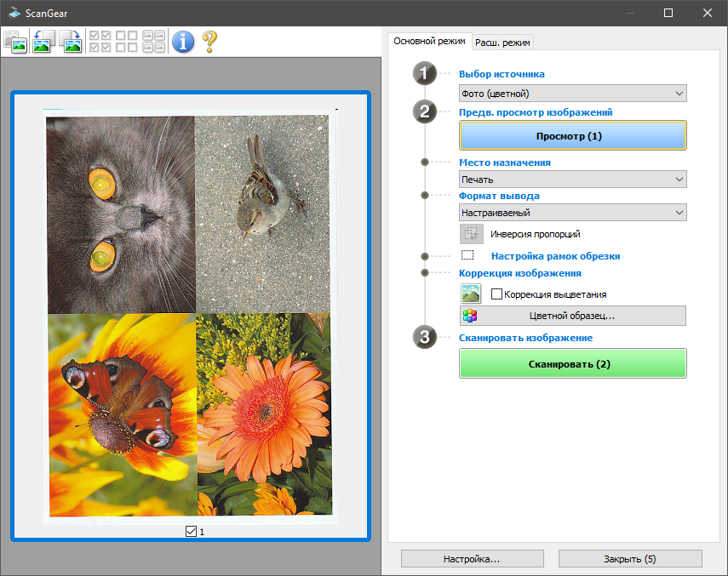Enable the Коррекция выцветания checkbox

496,294
